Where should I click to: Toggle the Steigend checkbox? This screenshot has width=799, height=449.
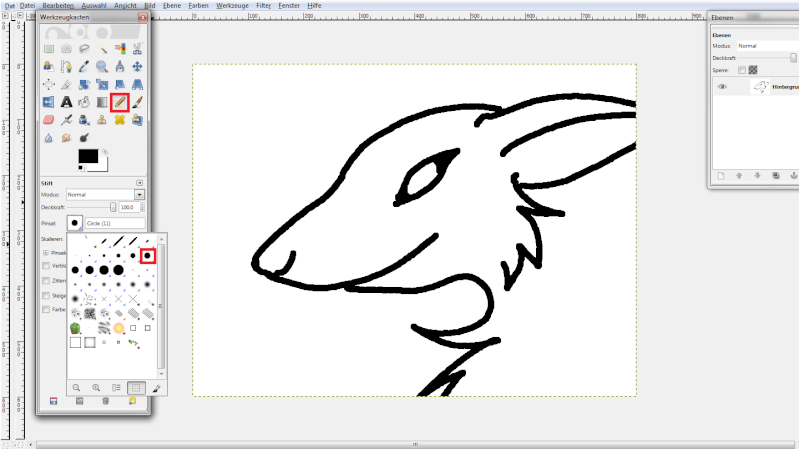(x=46, y=296)
